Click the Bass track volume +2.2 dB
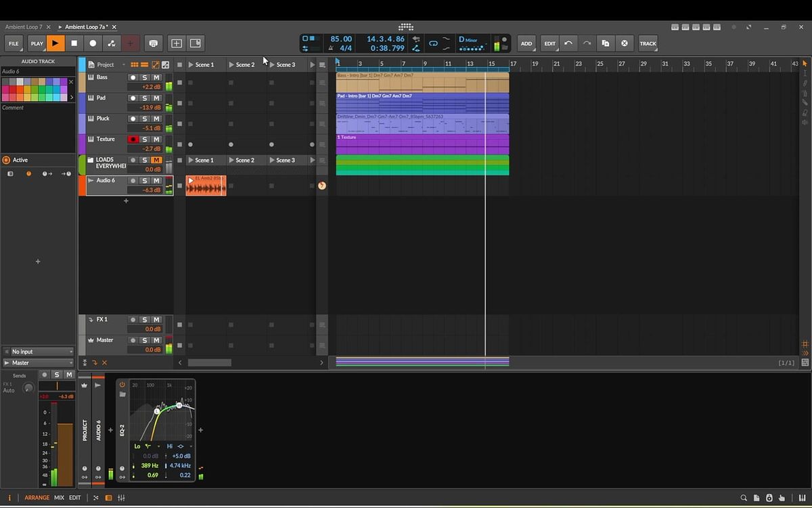The height and width of the screenshot is (508, 812). 144,87
